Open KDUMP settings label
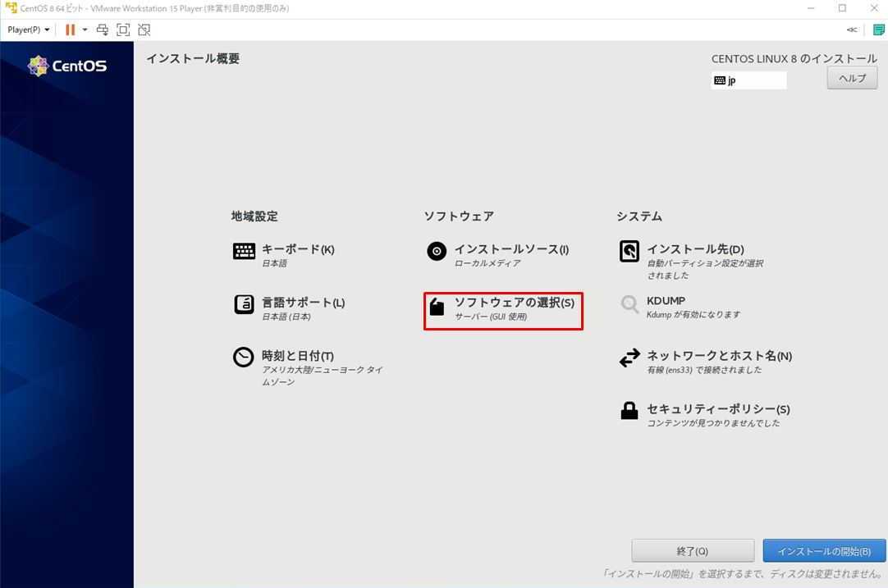888x588 pixels. coord(666,300)
